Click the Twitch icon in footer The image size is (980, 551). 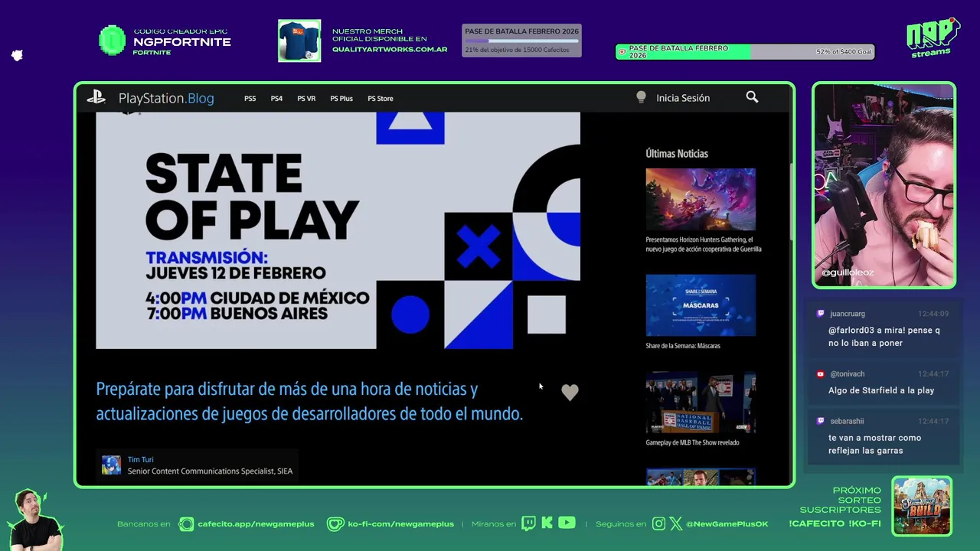(528, 523)
